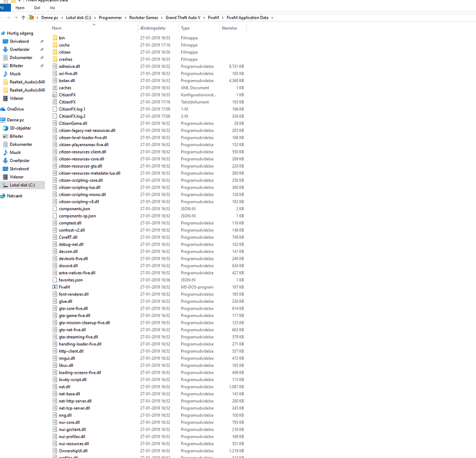This screenshot has width=476, height=458.
Task: Open the crashes folder
Action: 65,59
